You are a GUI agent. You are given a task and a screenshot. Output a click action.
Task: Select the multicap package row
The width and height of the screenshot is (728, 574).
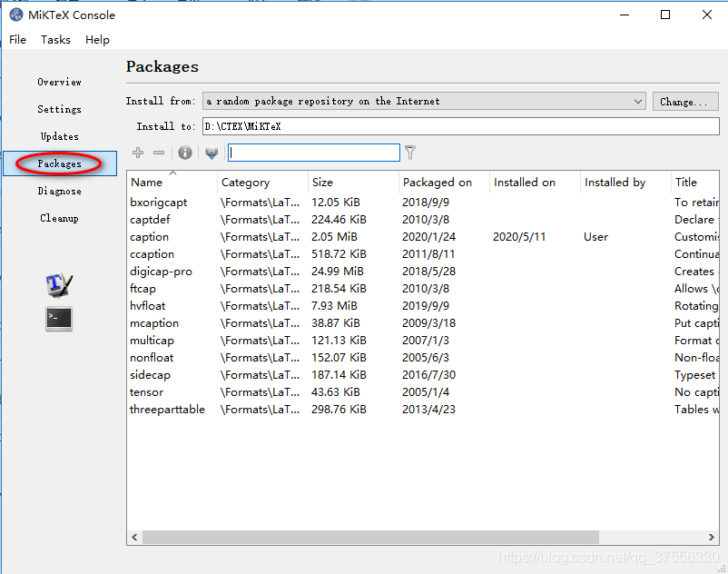[x=423, y=341]
